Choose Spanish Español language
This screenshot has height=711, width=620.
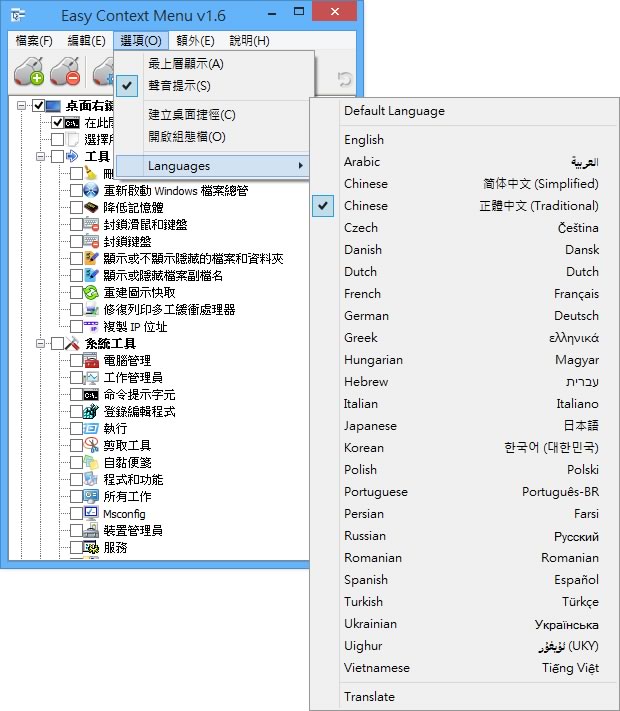pyautogui.click(x=464, y=580)
